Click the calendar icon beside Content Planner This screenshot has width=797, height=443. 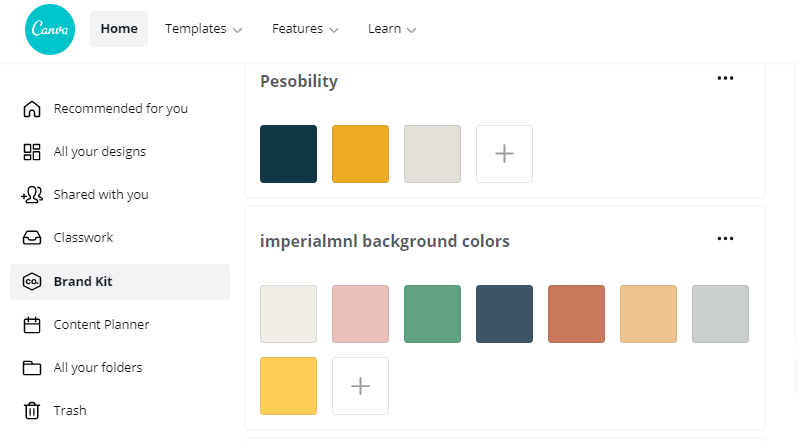coord(32,325)
